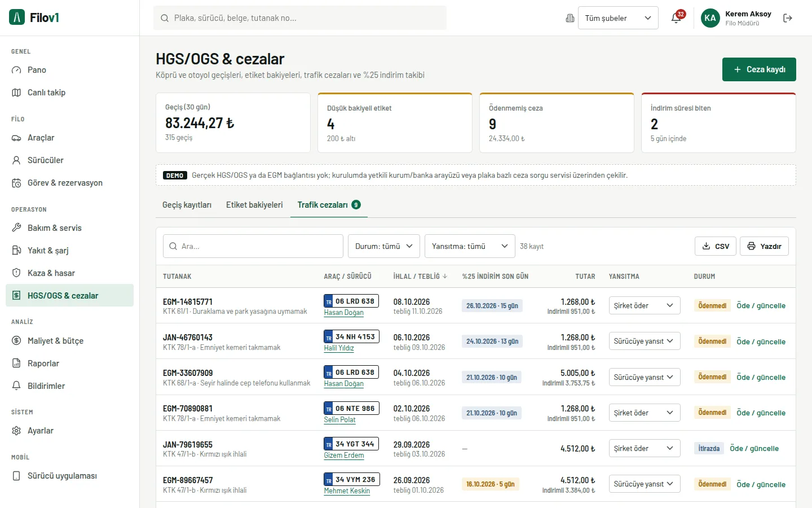Open the Yansıtma: tümü filter dropdown
This screenshot has height=508, width=812.
pos(470,246)
